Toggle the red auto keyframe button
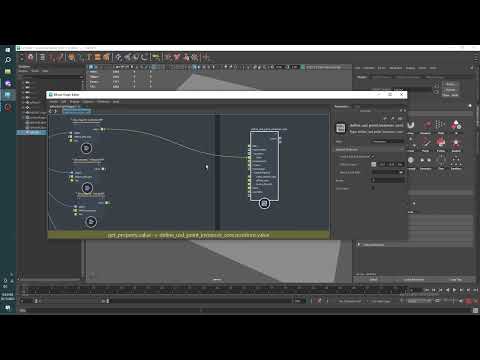This screenshot has width=480, height=360. (468, 301)
